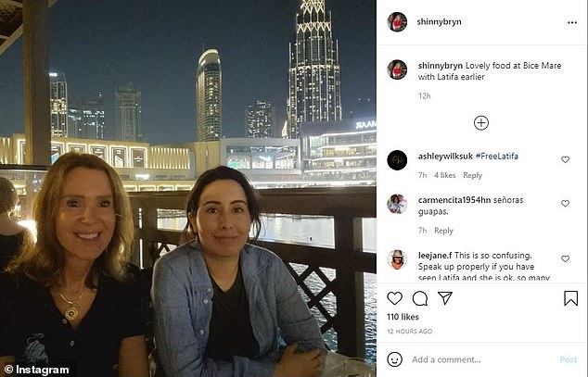Click the Add a comment field
Viewport: 588px width, 377px height.
[x=482, y=359]
